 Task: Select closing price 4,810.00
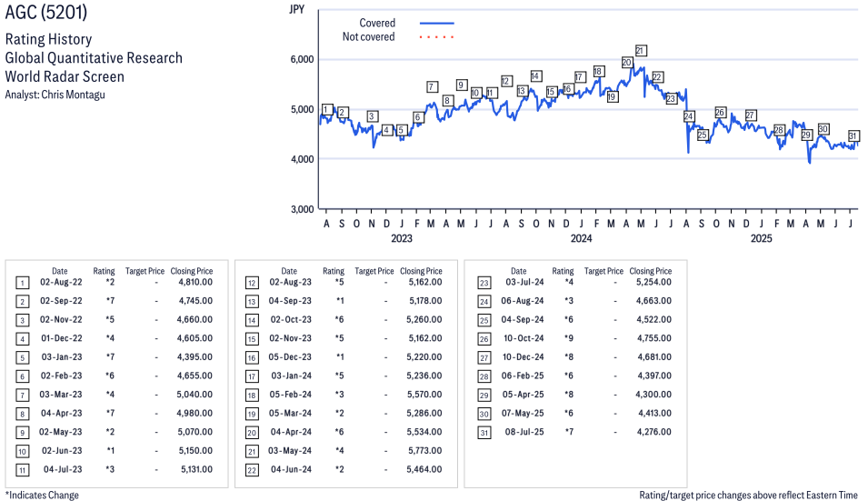(195, 283)
